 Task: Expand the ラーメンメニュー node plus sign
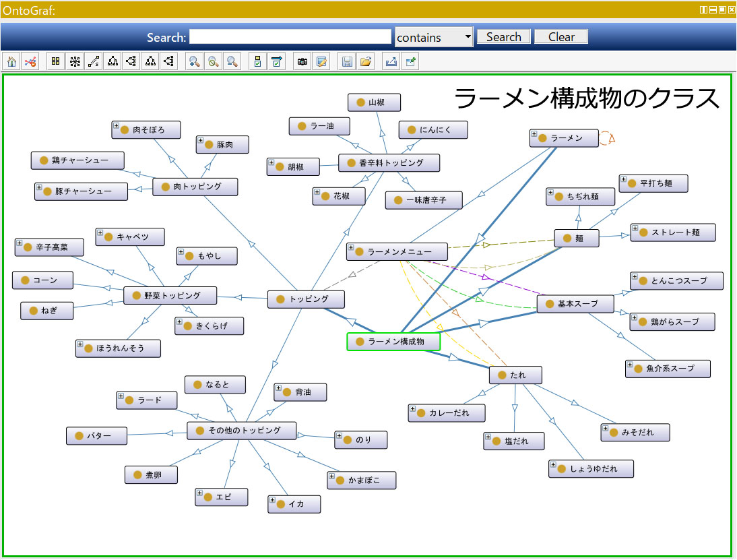point(350,247)
